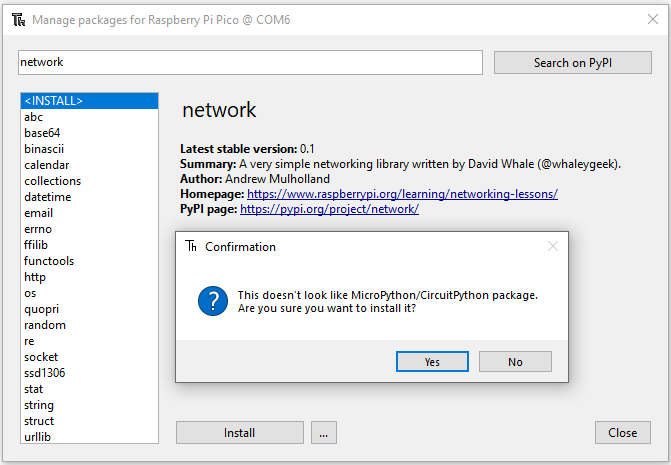Click the Close button at bottom
The image size is (671, 465).
[622, 433]
